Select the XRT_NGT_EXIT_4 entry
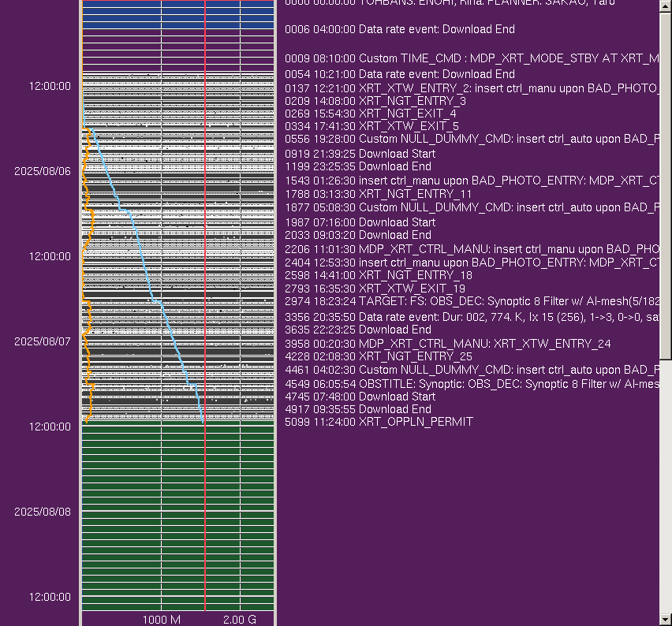The width and height of the screenshot is (672, 626). point(370,114)
